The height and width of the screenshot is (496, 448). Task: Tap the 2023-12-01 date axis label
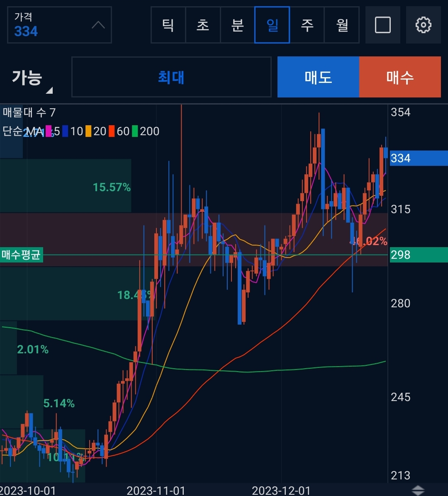coord(281,490)
